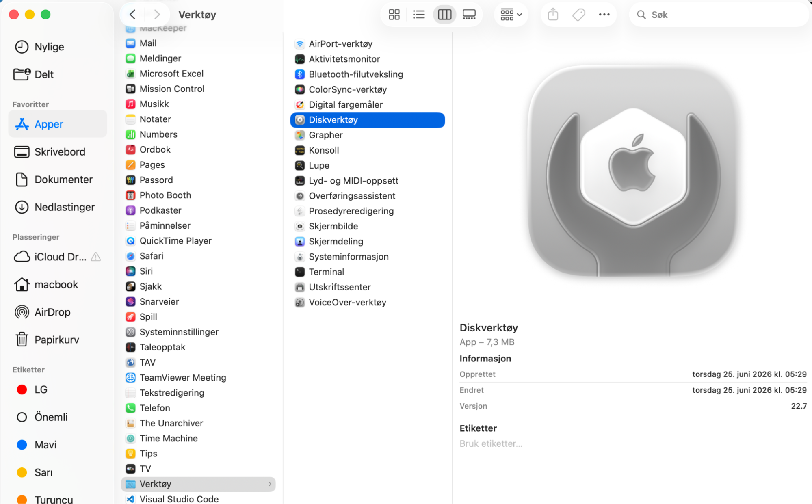812x504 pixels.
Task: Click the Digital fargemåler icon
Action: coord(300,105)
